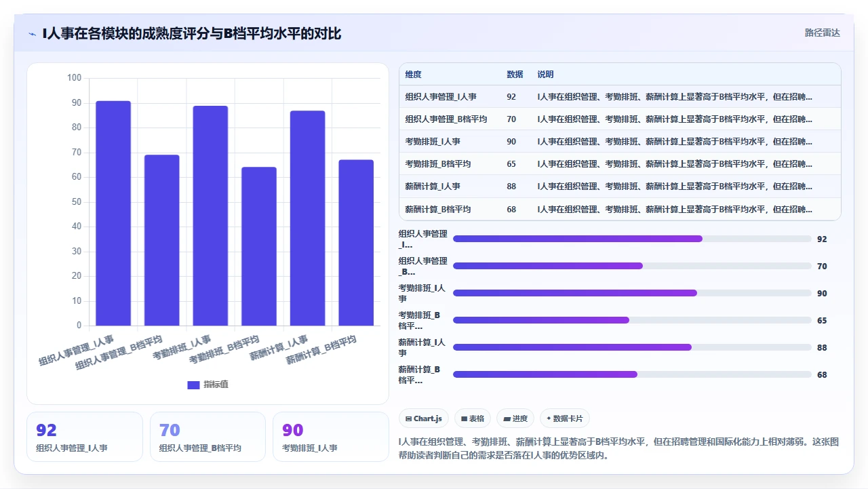The image size is (868, 489).
Task: Click the value 92 in the table
Action: [x=511, y=97]
